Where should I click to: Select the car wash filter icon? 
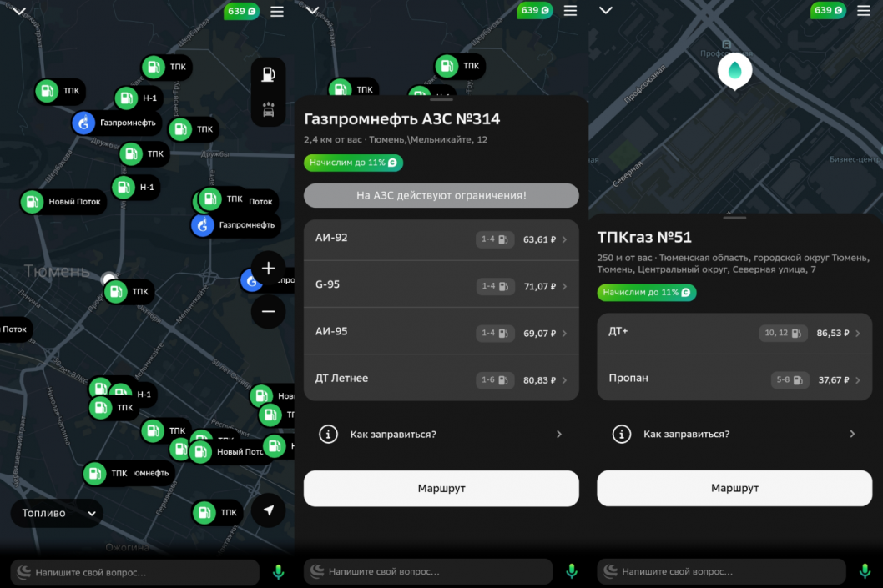(268, 109)
